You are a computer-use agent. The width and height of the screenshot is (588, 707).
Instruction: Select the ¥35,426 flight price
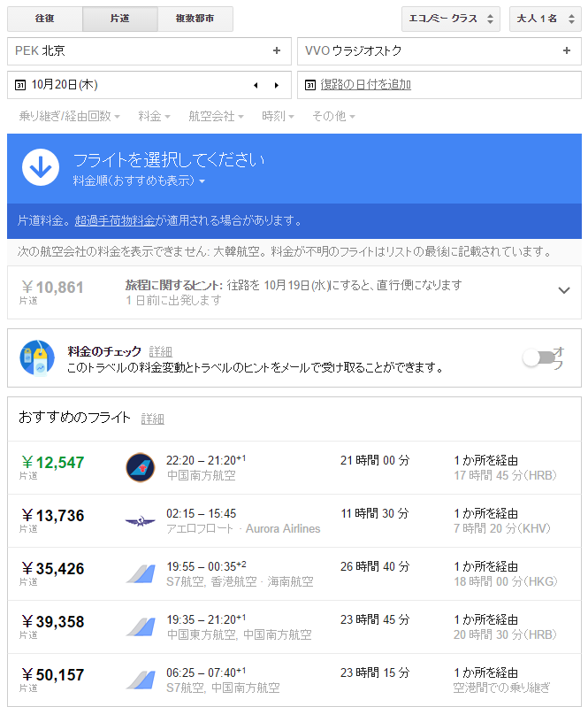pos(53,569)
